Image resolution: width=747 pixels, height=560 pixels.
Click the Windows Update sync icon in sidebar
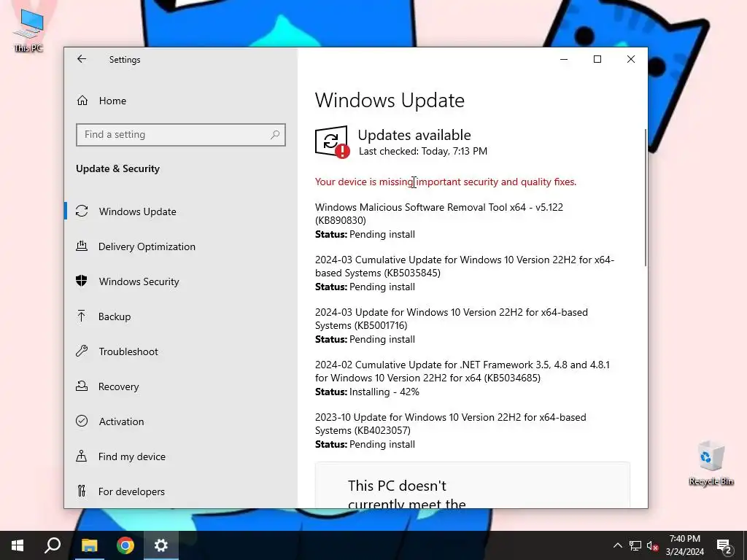82,211
